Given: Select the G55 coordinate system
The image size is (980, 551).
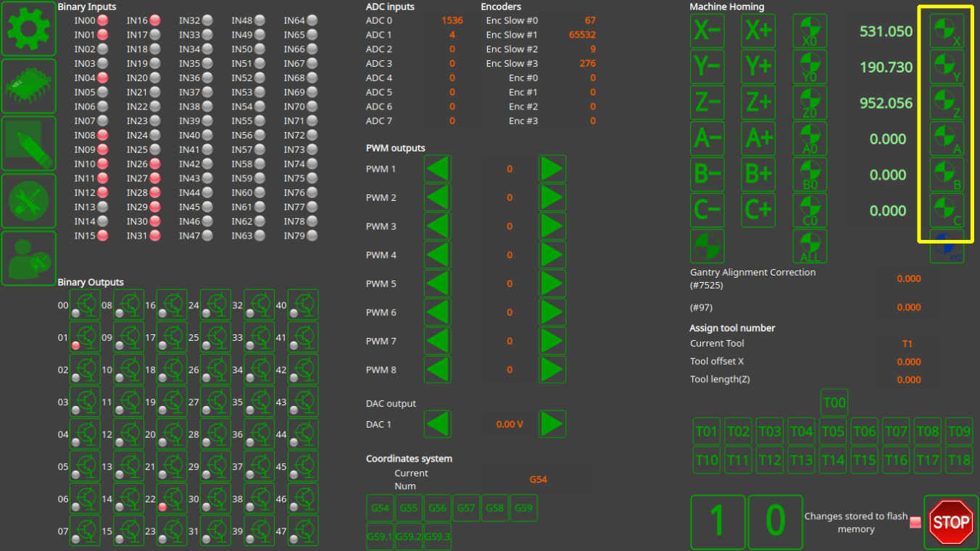Looking at the screenshot, I should point(409,508).
